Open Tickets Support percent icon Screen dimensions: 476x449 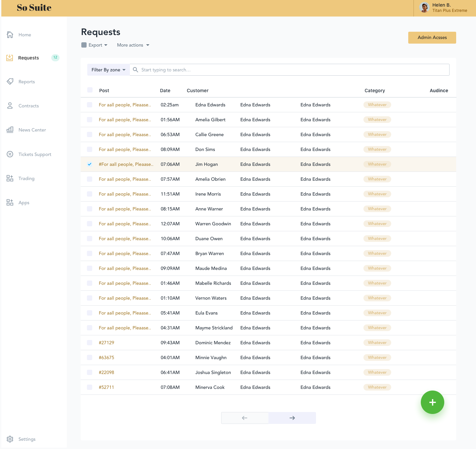click(x=10, y=154)
